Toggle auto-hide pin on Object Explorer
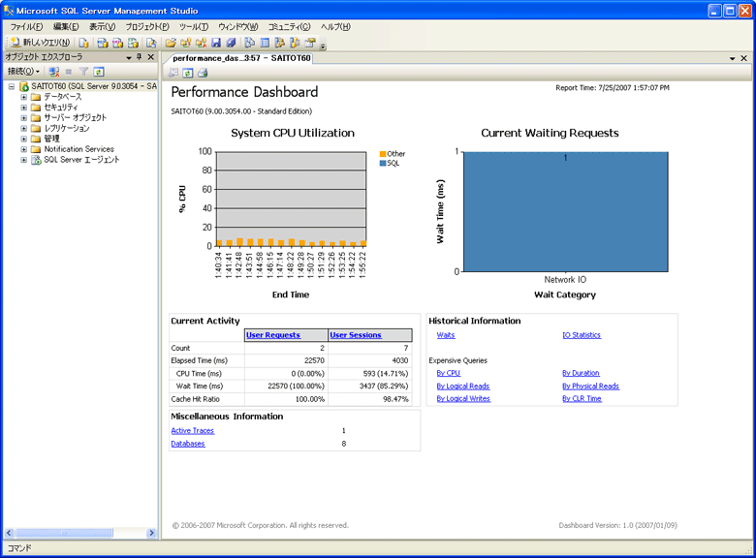The image size is (756, 558). [139, 57]
